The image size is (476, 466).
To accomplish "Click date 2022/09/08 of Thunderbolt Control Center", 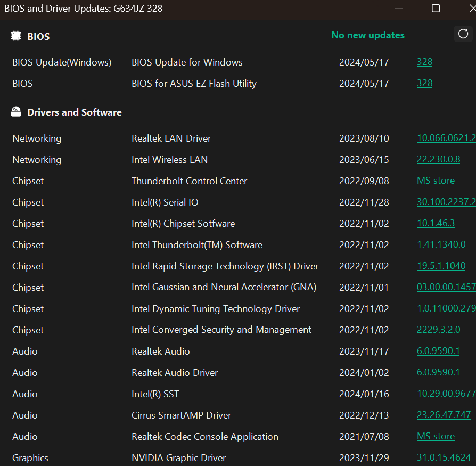I will (x=364, y=181).
